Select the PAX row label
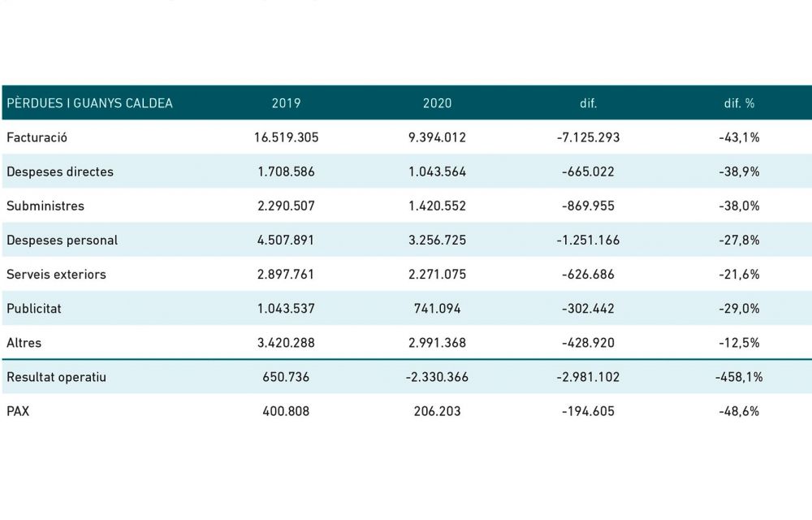This screenshot has width=812, height=520. 18,411
